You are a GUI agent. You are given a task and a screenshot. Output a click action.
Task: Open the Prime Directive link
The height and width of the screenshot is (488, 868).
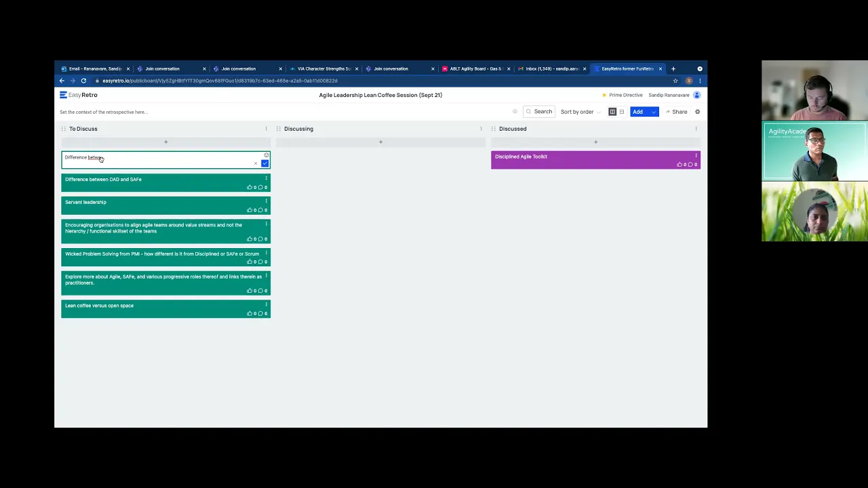pos(622,95)
